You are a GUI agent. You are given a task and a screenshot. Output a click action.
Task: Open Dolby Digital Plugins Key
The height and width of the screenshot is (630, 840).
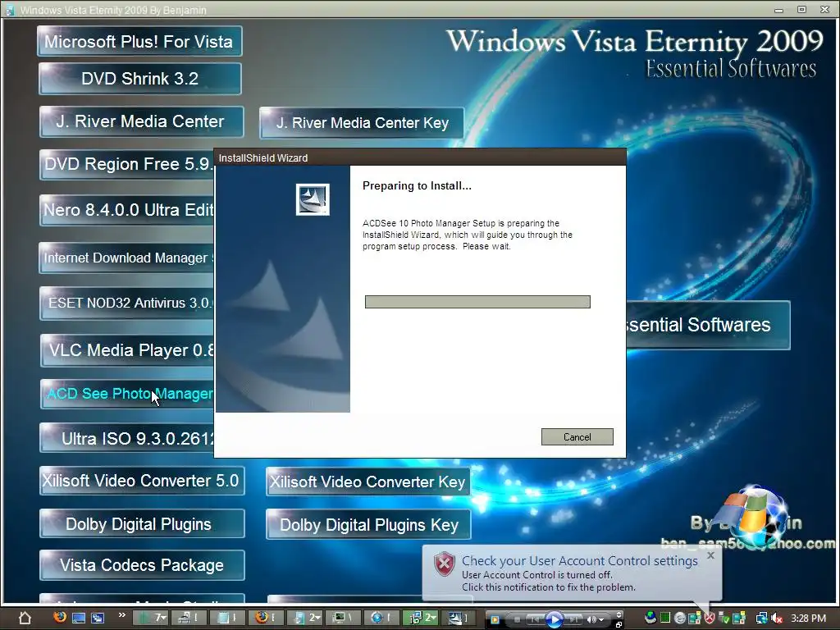368,524
